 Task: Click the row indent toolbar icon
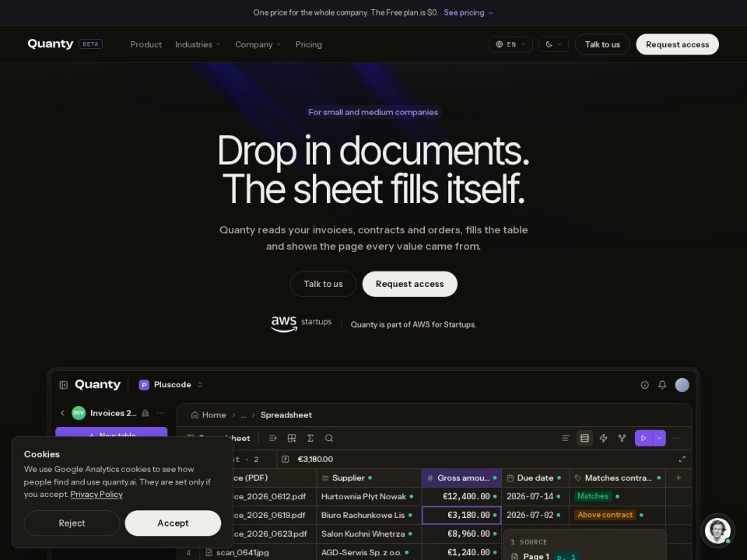point(272,438)
